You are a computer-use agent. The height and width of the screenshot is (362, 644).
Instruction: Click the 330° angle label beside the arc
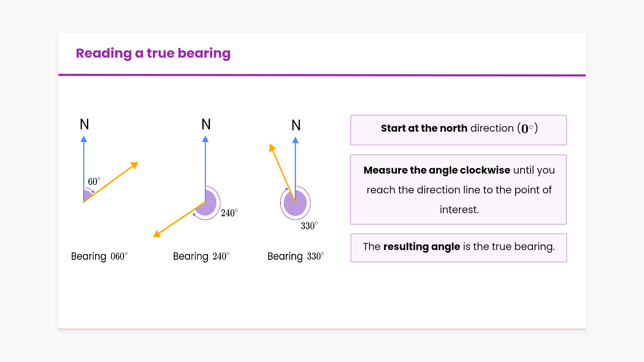309,226
